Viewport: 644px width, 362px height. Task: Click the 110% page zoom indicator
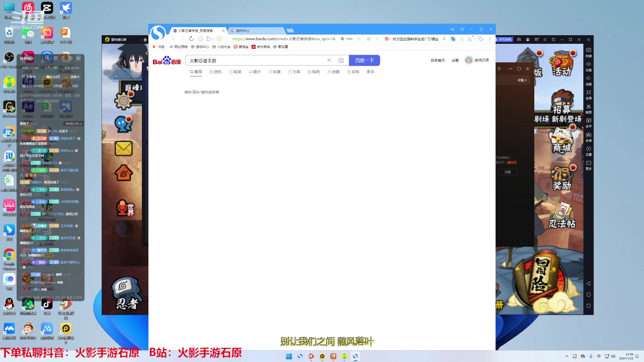347,39
